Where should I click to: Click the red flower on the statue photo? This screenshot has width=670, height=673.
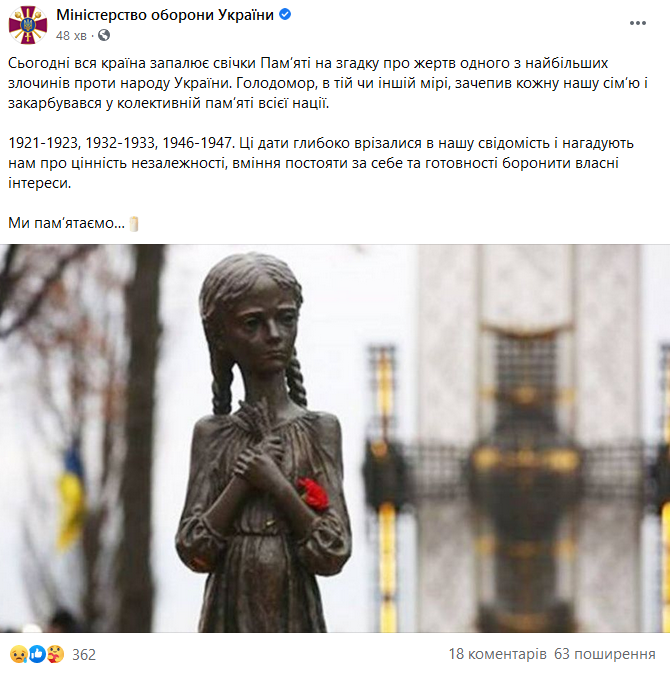[x=313, y=494]
